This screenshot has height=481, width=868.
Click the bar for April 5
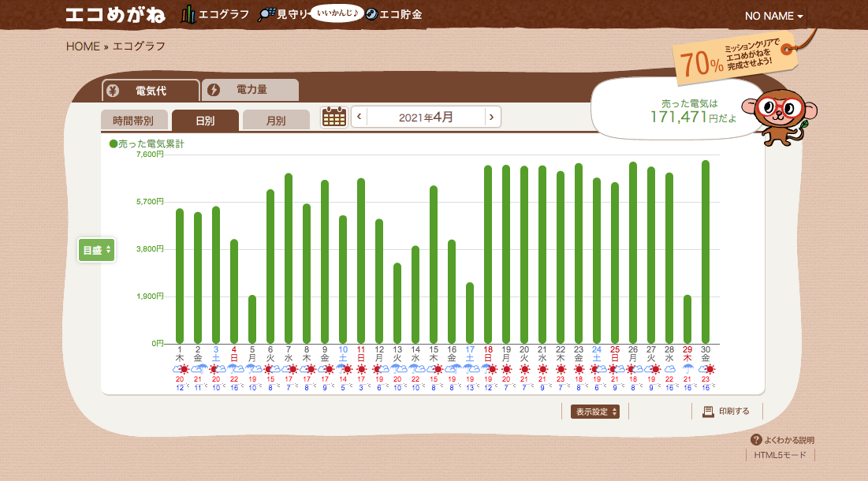coord(251,319)
